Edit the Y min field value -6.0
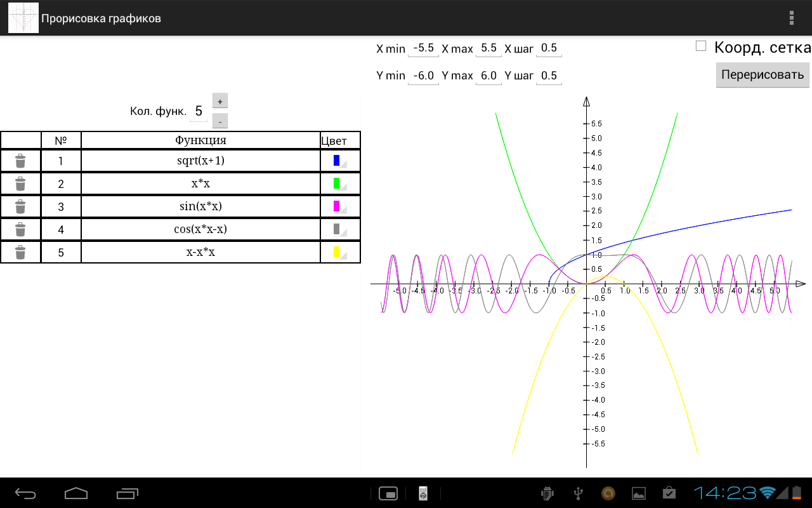Image resolution: width=812 pixels, height=508 pixels. 423,76
